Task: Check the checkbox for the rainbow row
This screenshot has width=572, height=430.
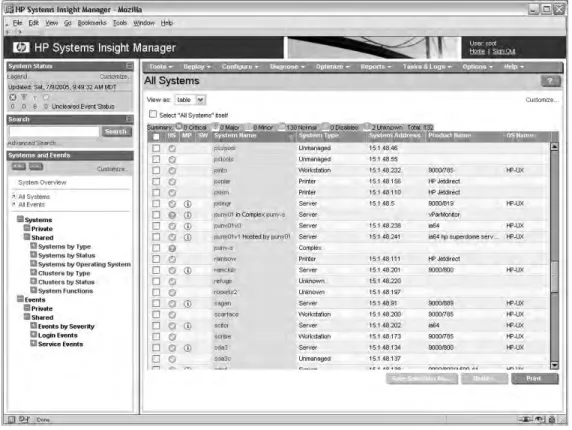Action: 156,259
